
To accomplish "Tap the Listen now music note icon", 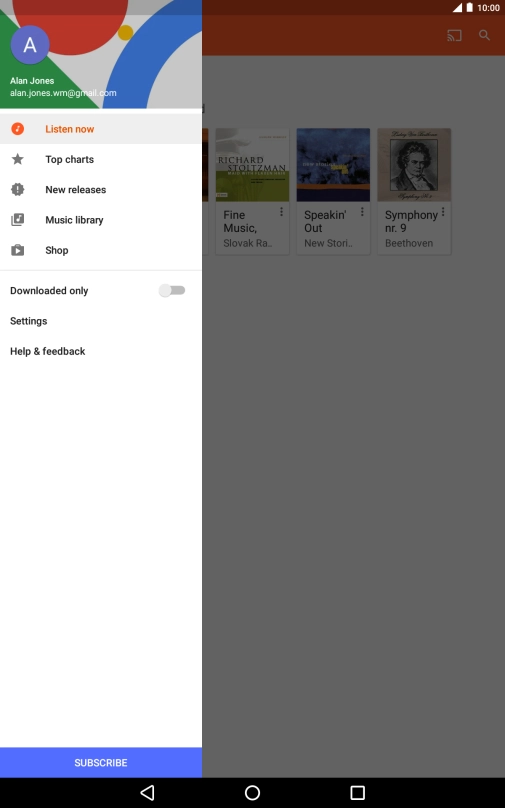I will (x=18, y=129).
